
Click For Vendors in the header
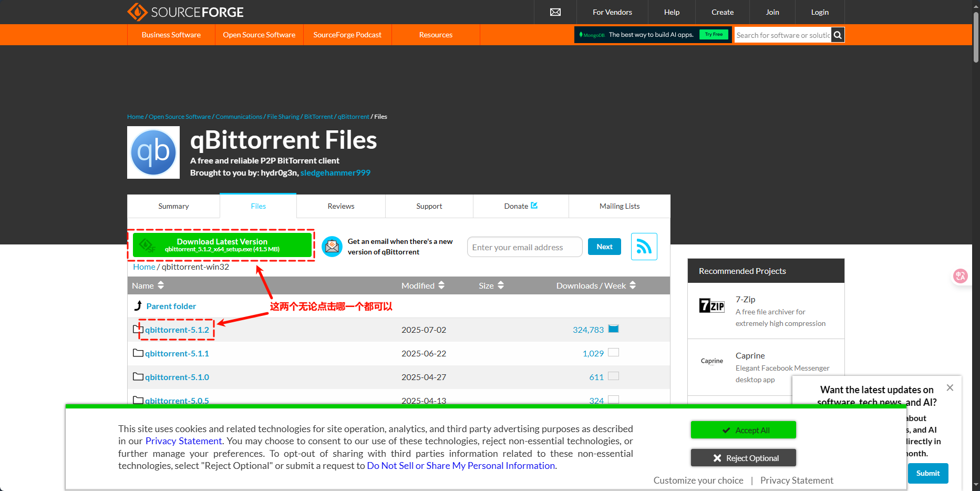[x=612, y=12]
